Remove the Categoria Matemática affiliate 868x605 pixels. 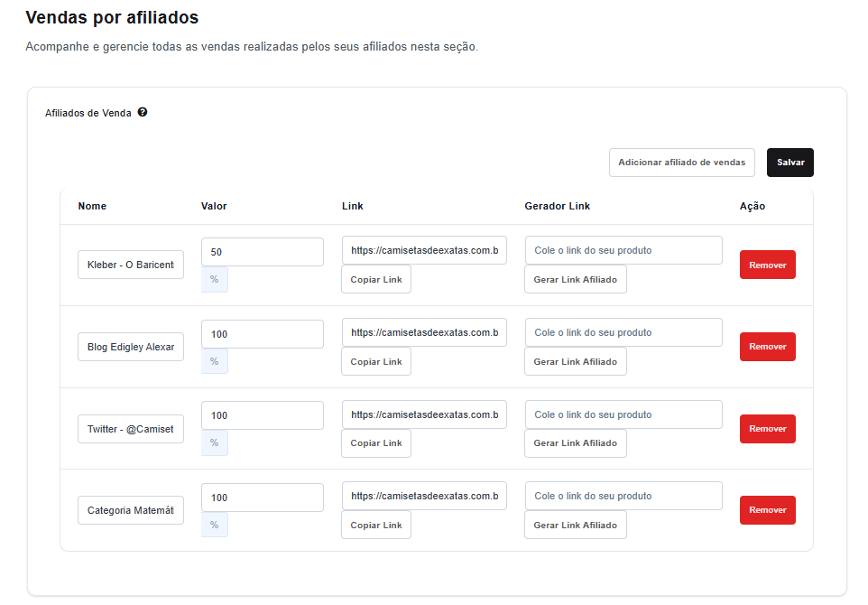767,510
